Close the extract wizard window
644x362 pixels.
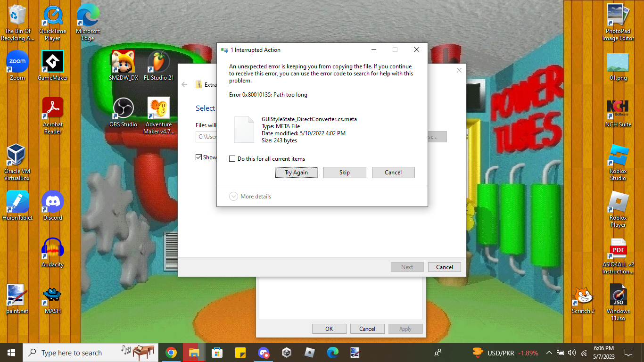tap(459, 71)
